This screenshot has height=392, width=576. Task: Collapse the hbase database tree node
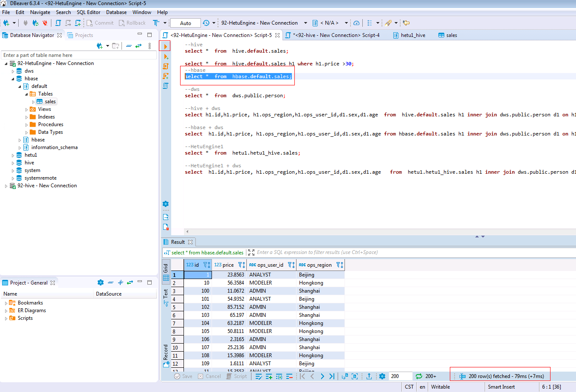pyautogui.click(x=13, y=79)
